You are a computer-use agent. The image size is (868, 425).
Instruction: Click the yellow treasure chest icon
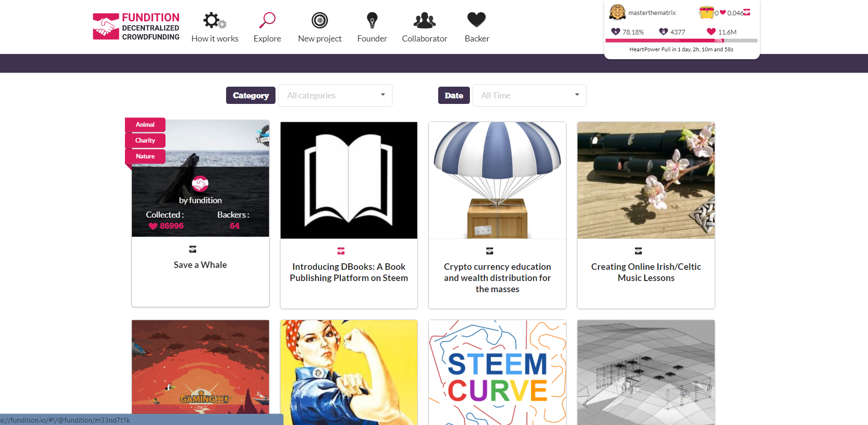[x=707, y=13]
